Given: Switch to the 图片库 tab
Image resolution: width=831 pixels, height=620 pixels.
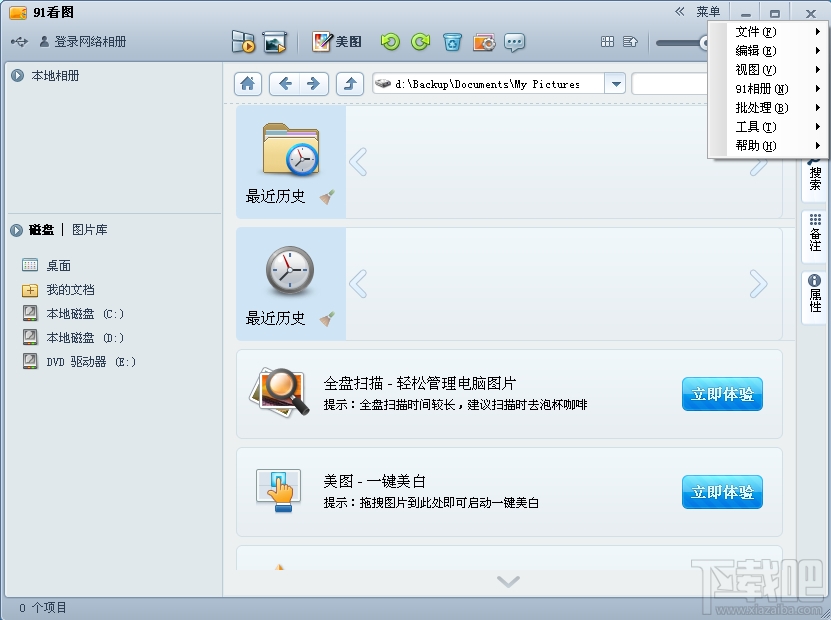Looking at the screenshot, I should pyautogui.click(x=90, y=229).
